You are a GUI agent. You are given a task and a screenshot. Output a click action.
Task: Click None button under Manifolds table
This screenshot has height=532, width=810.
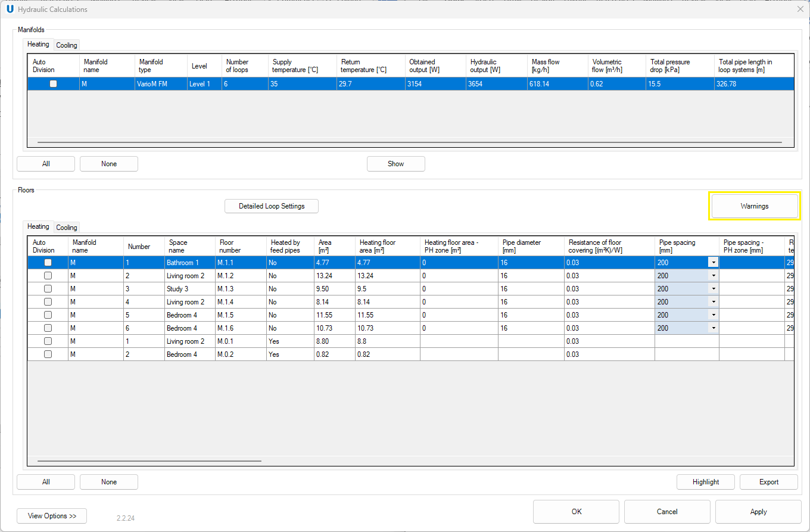[x=109, y=164]
